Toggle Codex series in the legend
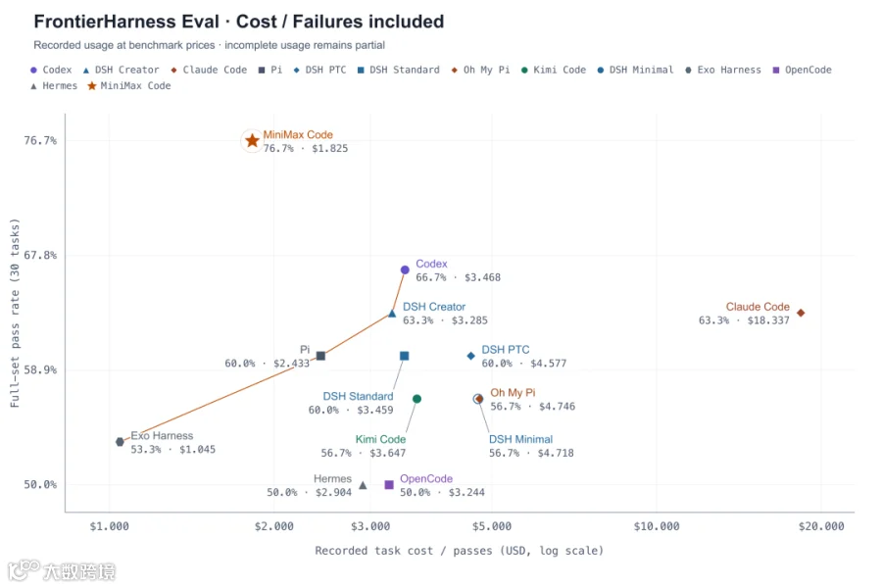 click(x=51, y=70)
